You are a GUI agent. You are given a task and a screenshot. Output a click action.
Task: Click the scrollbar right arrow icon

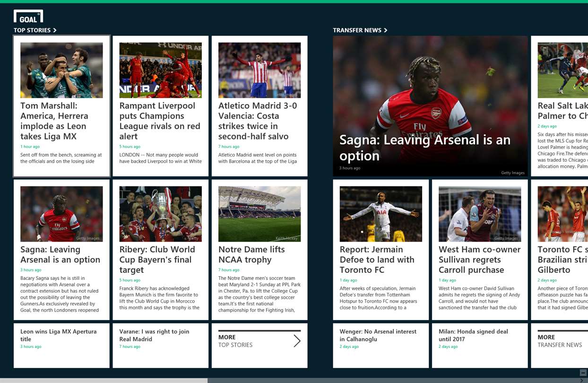click(582, 380)
